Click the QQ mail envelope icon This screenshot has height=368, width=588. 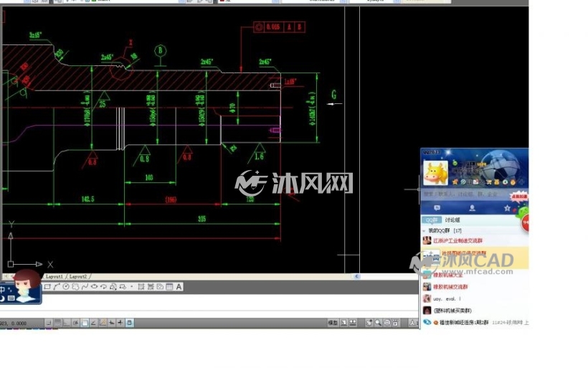coord(475,182)
